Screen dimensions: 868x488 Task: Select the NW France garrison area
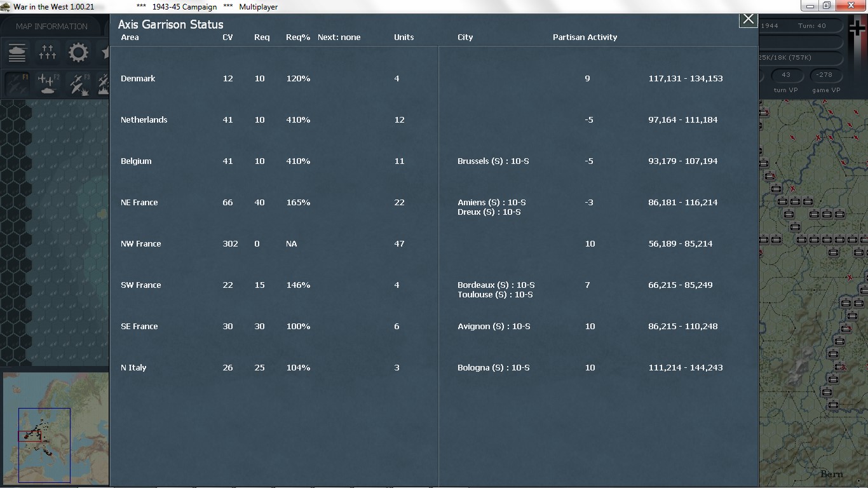click(141, 244)
